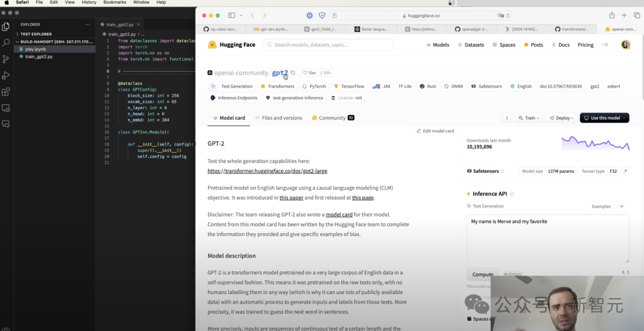Image resolution: width=644 pixels, height=331 pixels.
Task: Open the Deploy dropdown
Action: [x=561, y=118]
